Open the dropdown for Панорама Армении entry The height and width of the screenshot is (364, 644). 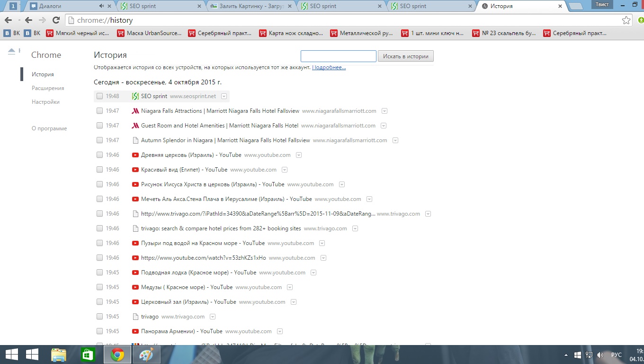click(x=280, y=331)
